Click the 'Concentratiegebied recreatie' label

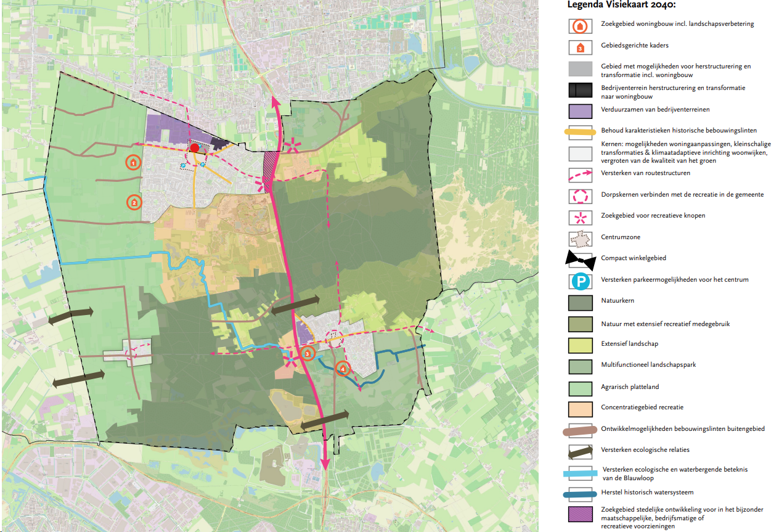tap(642, 407)
